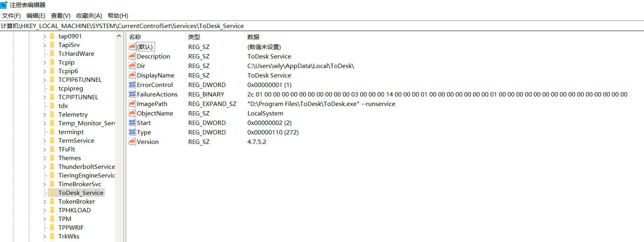
Task: Open the 文件(F) menu
Action: click(x=11, y=16)
